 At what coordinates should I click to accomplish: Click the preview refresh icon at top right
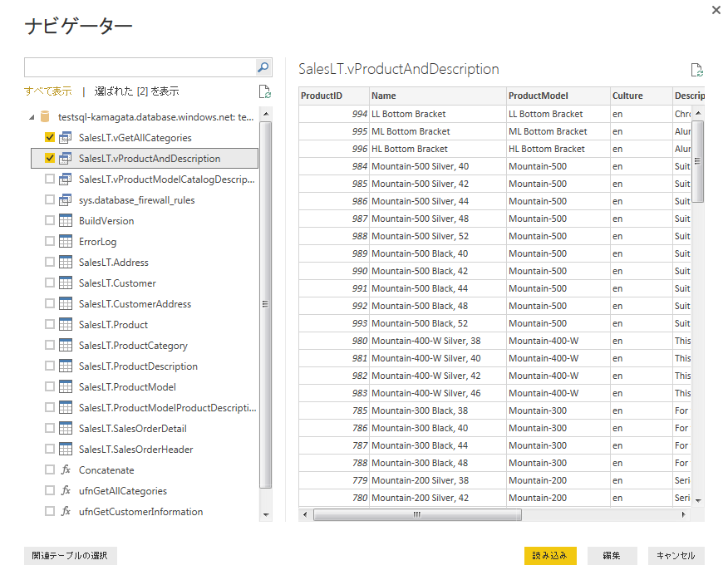(x=696, y=71)
